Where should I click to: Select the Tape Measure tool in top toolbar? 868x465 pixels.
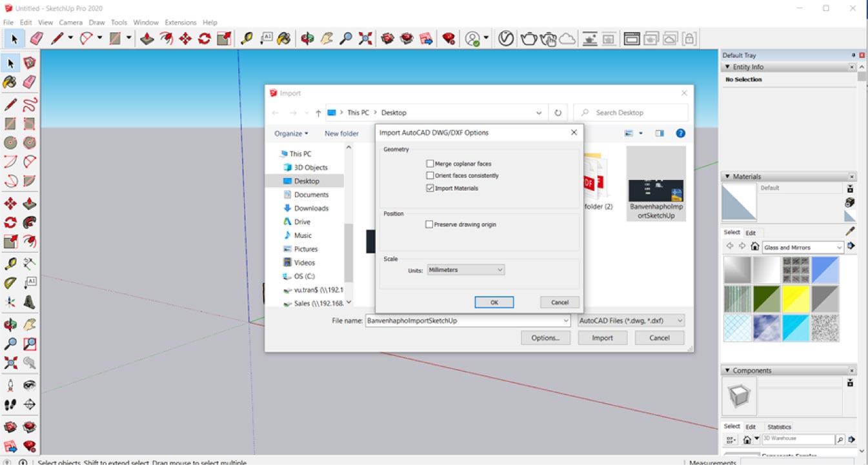coord(246,39)
